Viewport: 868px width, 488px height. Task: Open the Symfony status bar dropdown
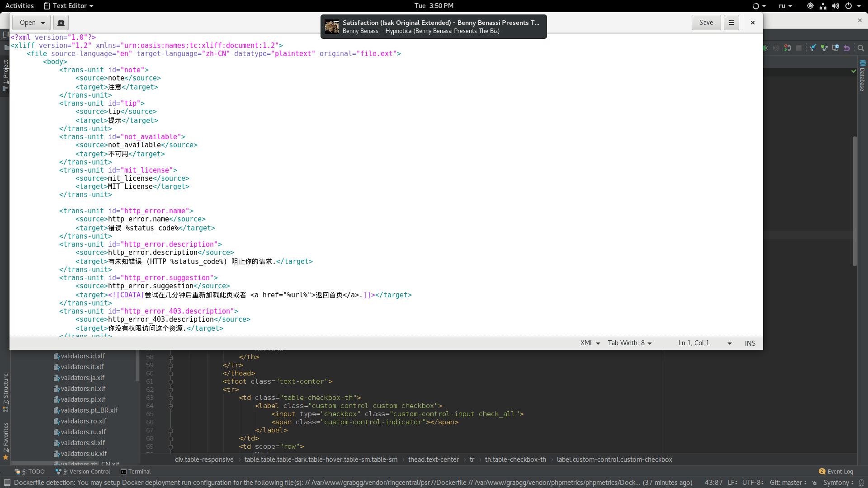pos(838,483)
